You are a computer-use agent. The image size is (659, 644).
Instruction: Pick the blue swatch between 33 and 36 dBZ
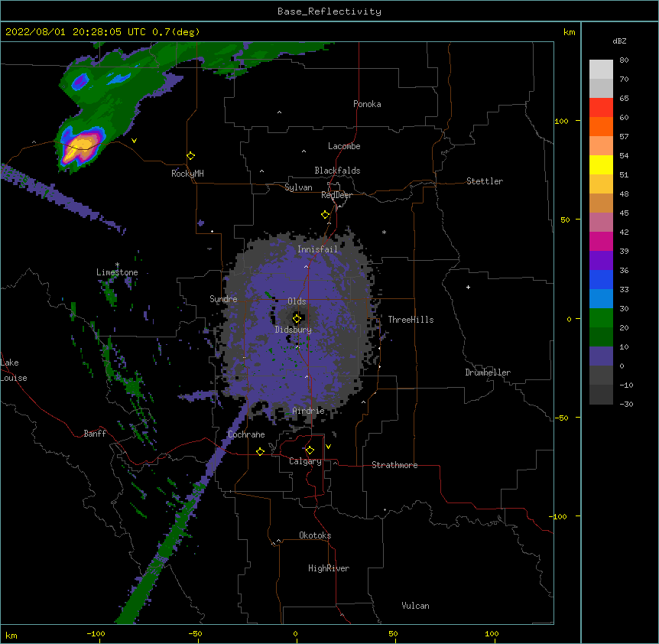[x=601, y=279]
